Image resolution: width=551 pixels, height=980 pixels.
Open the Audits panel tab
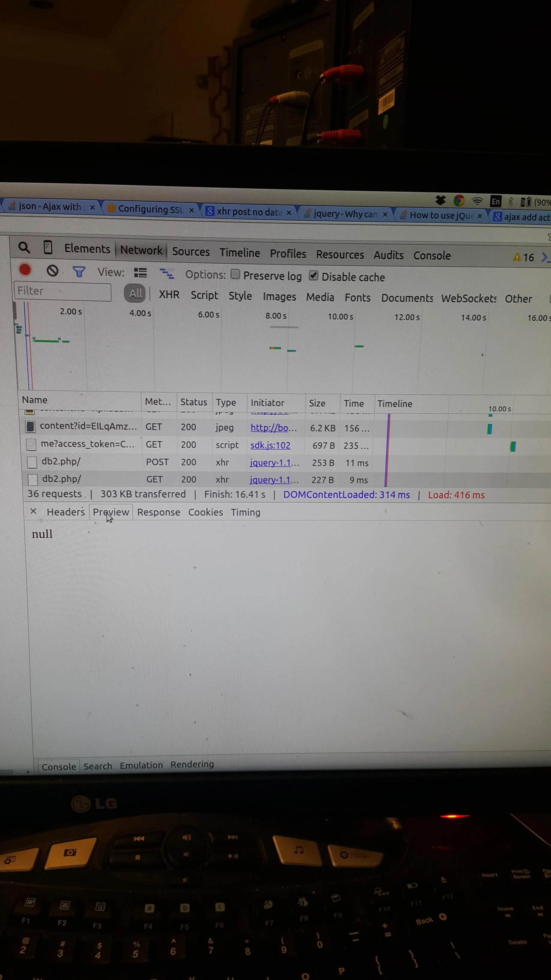pyautogui.click(x=389, y=255)
